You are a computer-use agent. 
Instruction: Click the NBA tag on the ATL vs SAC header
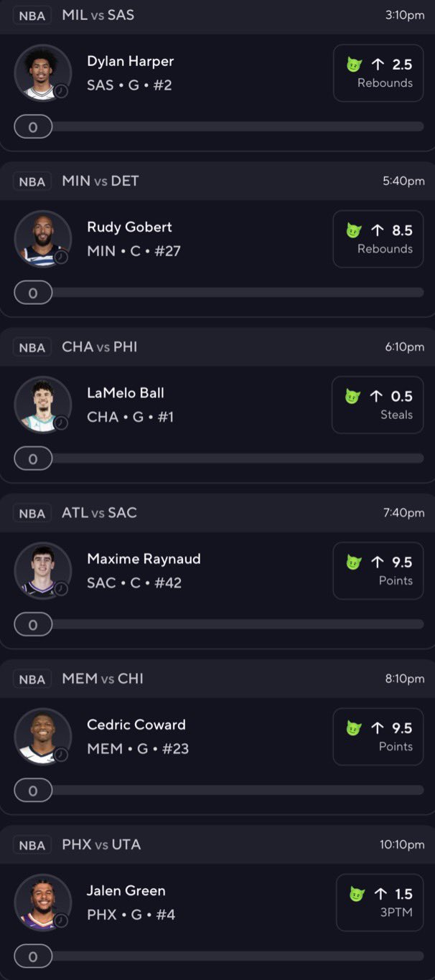click(32, 514)
